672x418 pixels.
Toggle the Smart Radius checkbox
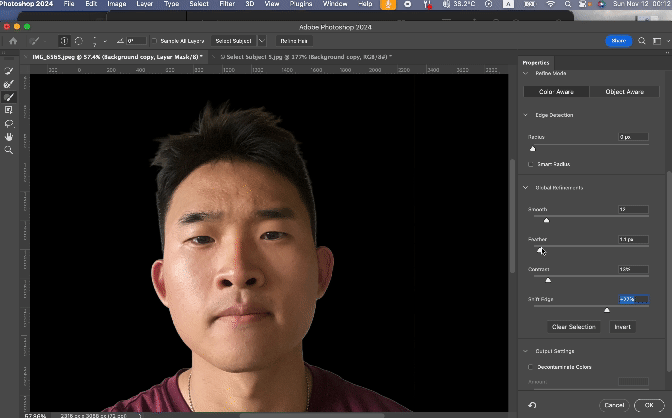pyautogui.click(x=531, y=163)
